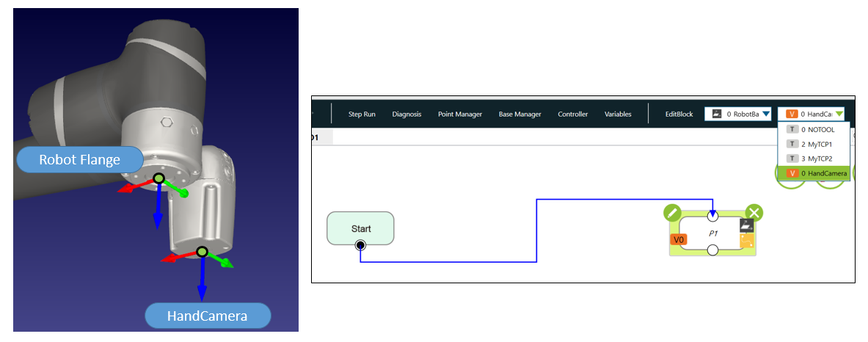Open the Base Manager

tap(519, 114)
